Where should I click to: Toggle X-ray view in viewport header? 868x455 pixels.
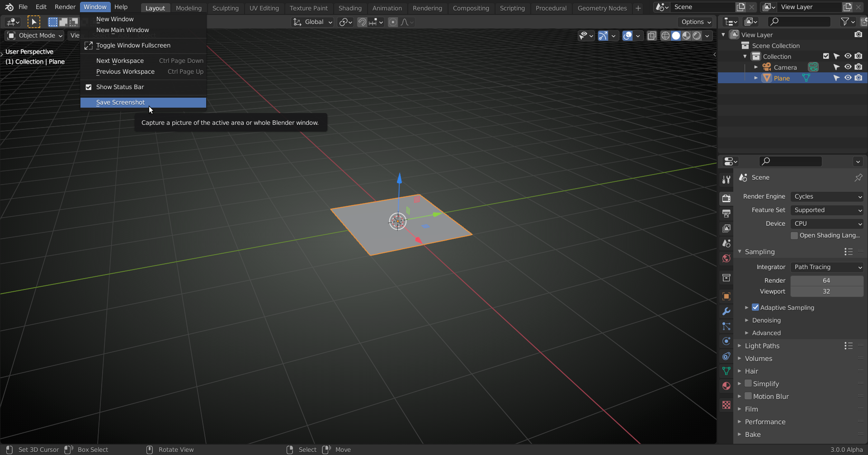point(651,36)
